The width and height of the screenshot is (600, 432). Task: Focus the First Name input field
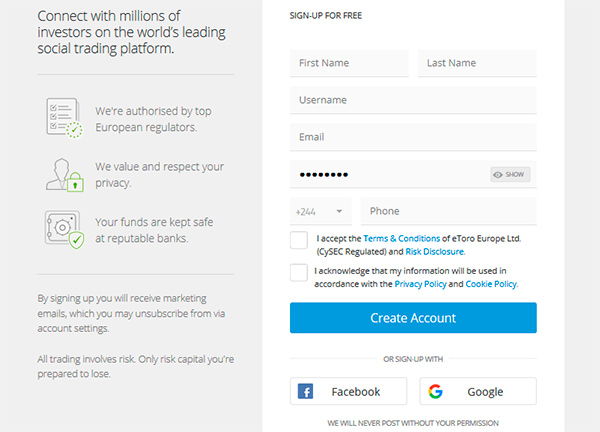(x=349, y=63)
